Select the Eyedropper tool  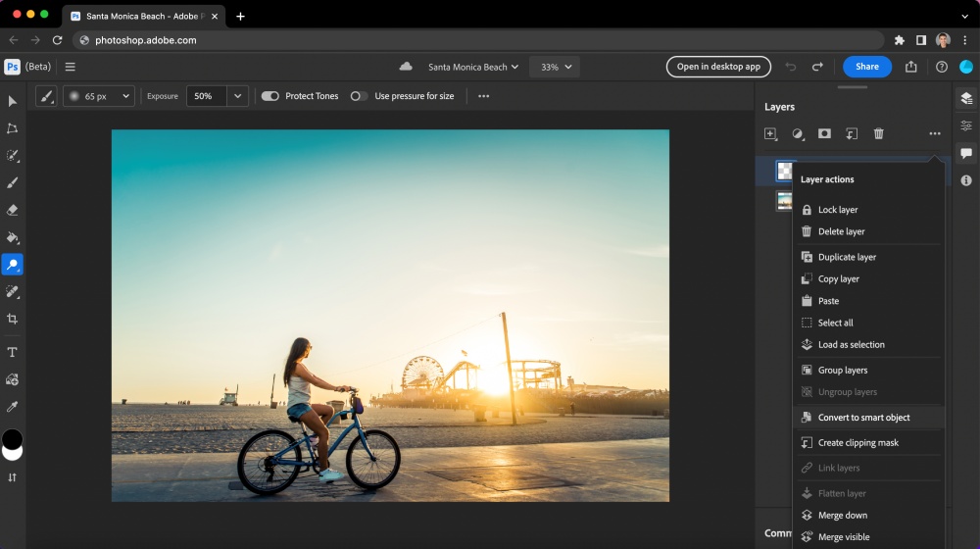(13, 406)
